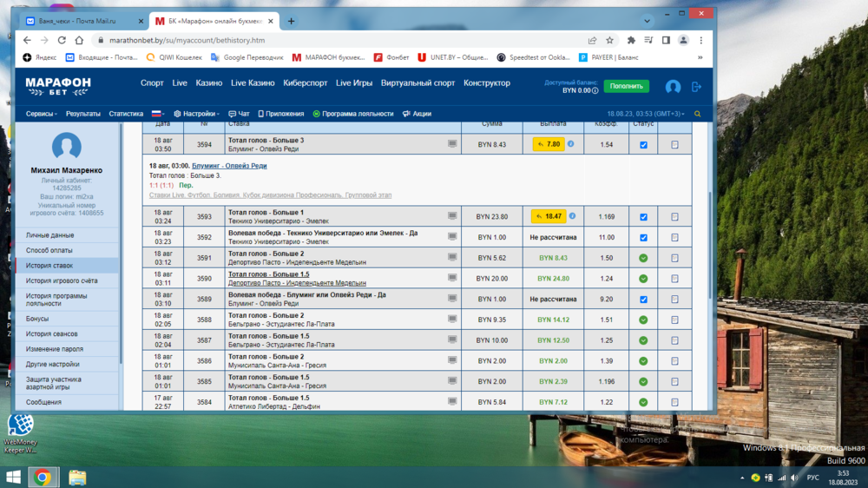Open Chrome from the Windows taskbar
868x488 pixels.
[43, 477]
